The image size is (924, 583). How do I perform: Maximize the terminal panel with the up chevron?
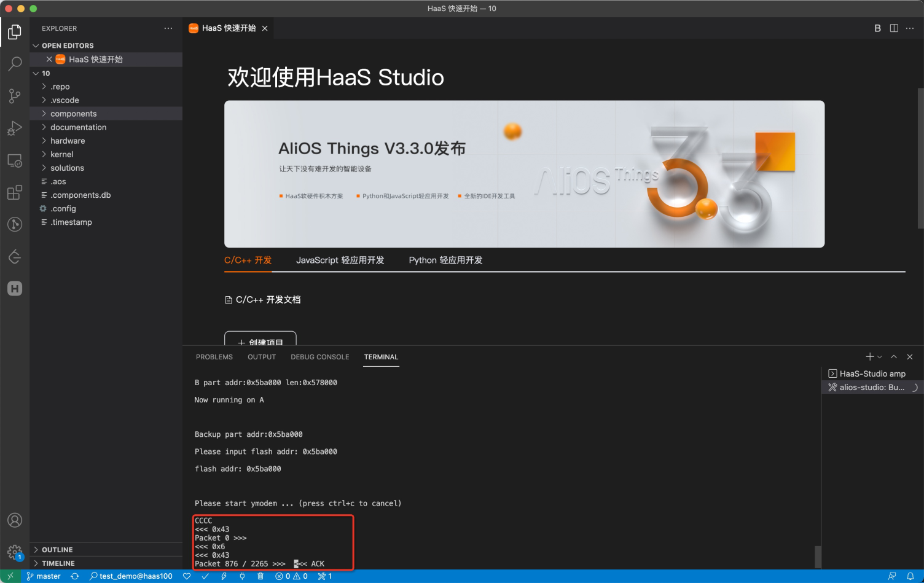pyautogui.click(x=894, y=357)
